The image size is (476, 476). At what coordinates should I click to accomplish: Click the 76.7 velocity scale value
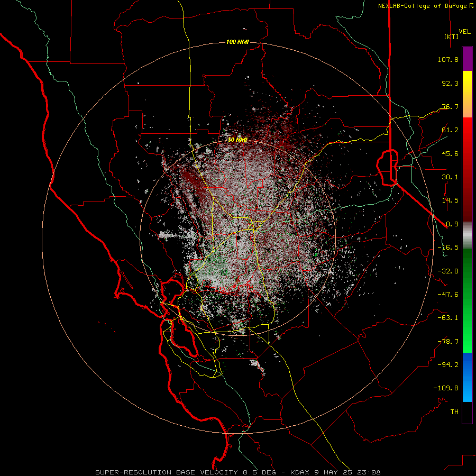pos(450,106)
